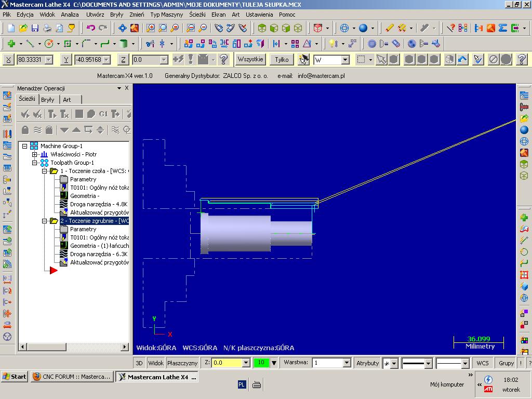Viewport: 532px width, 399px height.
Task: Collapse operation 1 Toczenie czoła
Action: (x=45, y=171)
